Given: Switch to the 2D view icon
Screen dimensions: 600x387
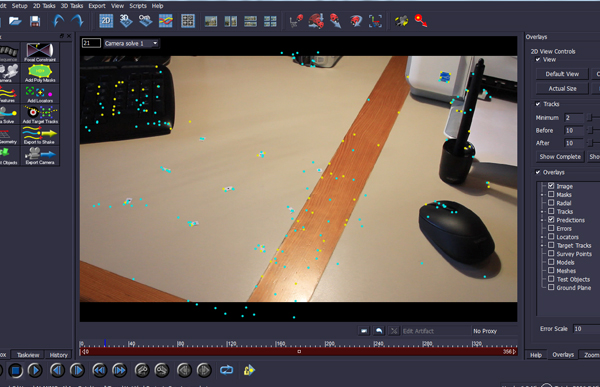Looking at the screenshot, I should click(x=106, y=21).
